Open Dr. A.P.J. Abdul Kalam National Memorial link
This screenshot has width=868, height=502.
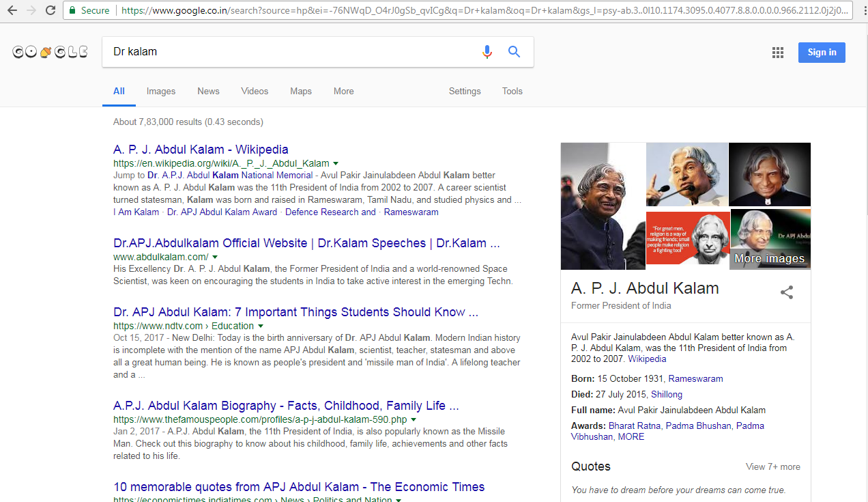(x=230, y=176)
